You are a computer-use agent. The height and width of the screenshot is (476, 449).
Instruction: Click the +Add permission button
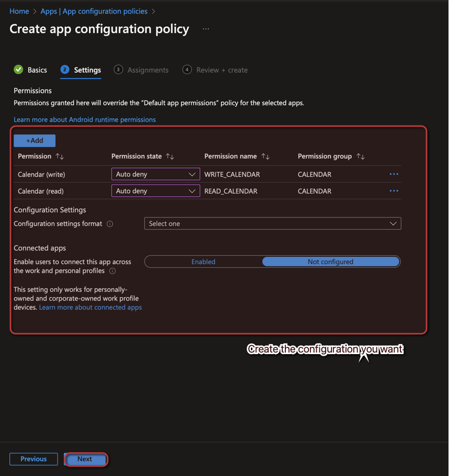pyautogui.click(x=34, y=141)
